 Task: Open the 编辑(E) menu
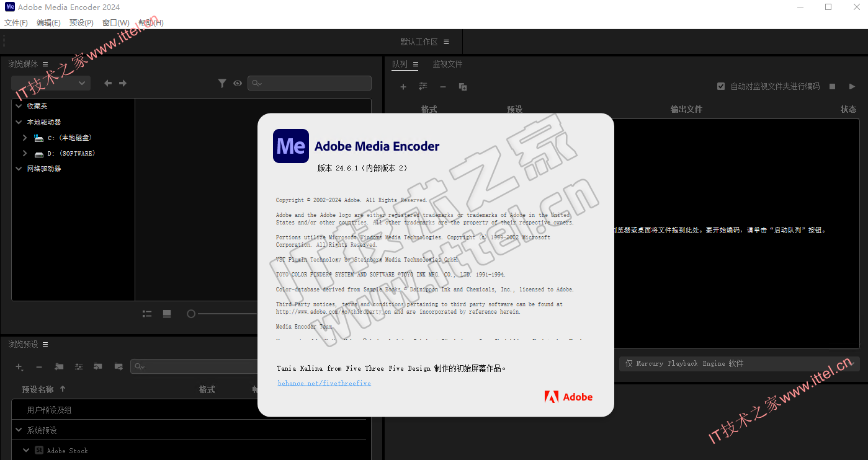48,23
